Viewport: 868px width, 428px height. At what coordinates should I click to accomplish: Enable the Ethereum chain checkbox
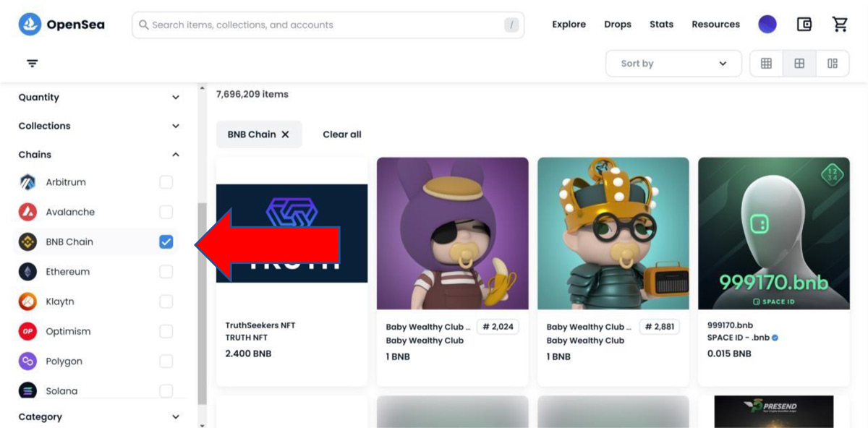166,272
